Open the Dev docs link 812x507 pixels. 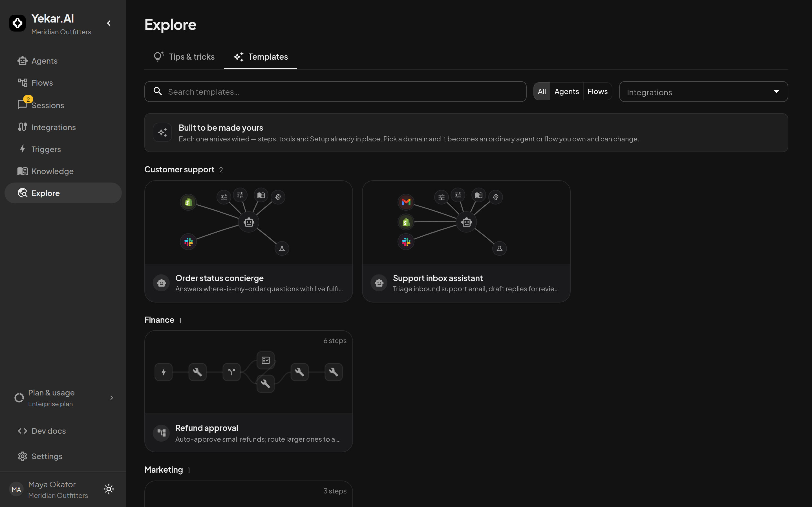tap(63, 431)
